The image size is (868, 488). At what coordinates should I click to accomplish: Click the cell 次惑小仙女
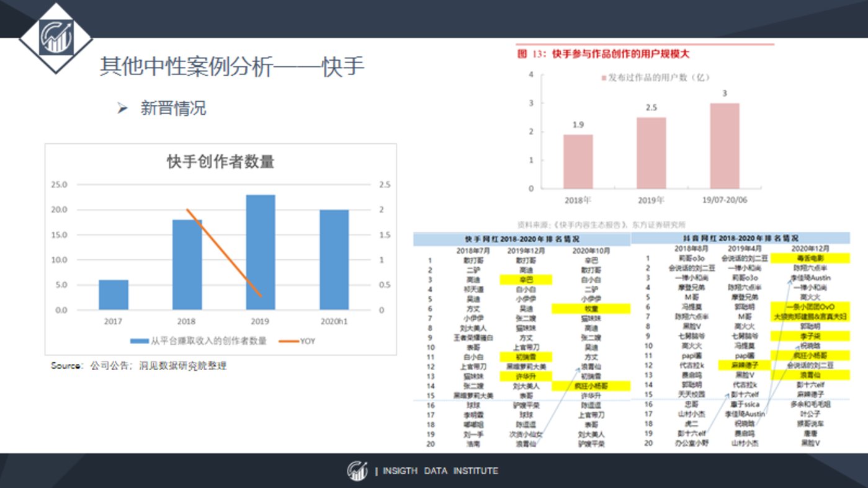tap(526, 435)
